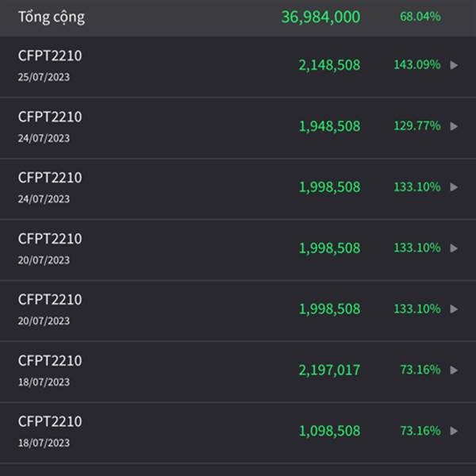Image resolution: width=476 pixels, height=476 pixels.
Task: Click the arrow beside 129.77% gain
Action: [454, 126]
